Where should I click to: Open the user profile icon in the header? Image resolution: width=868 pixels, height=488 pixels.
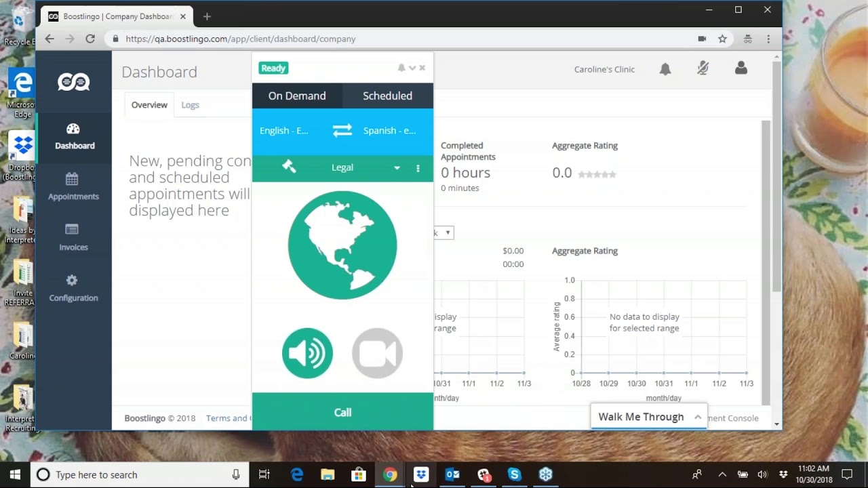coord(741,68)
